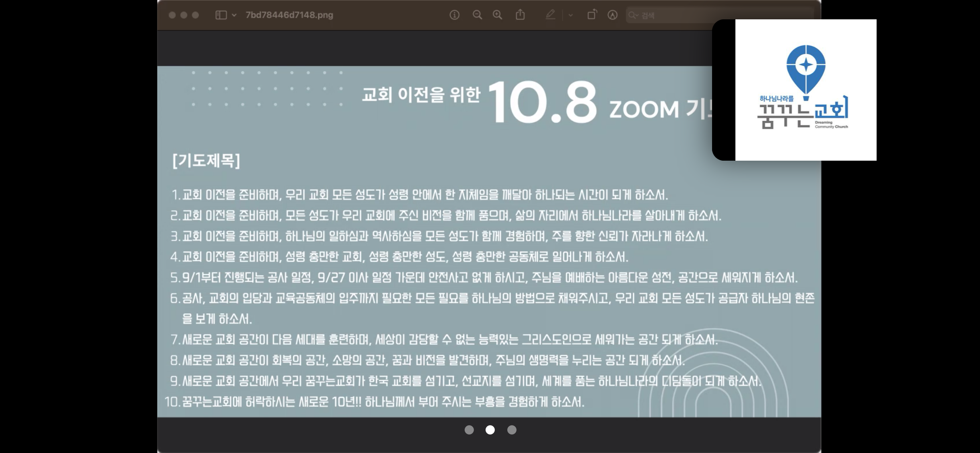Click the window's red close button

click(172, 15)
